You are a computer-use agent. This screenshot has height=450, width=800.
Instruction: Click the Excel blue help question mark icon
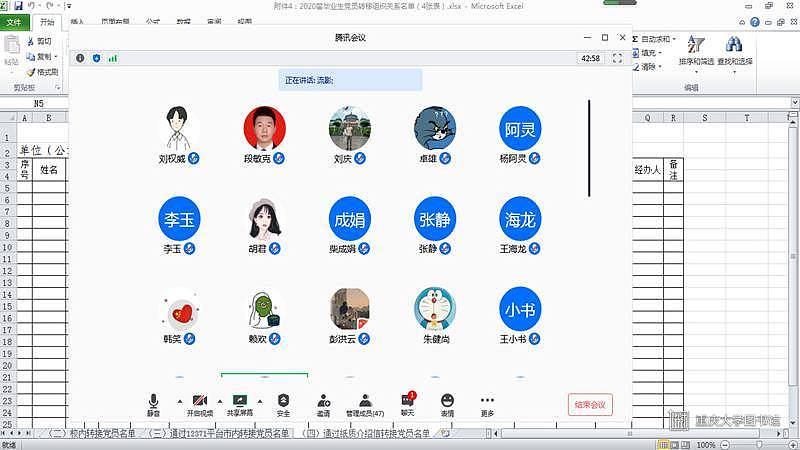click(755, 22)
